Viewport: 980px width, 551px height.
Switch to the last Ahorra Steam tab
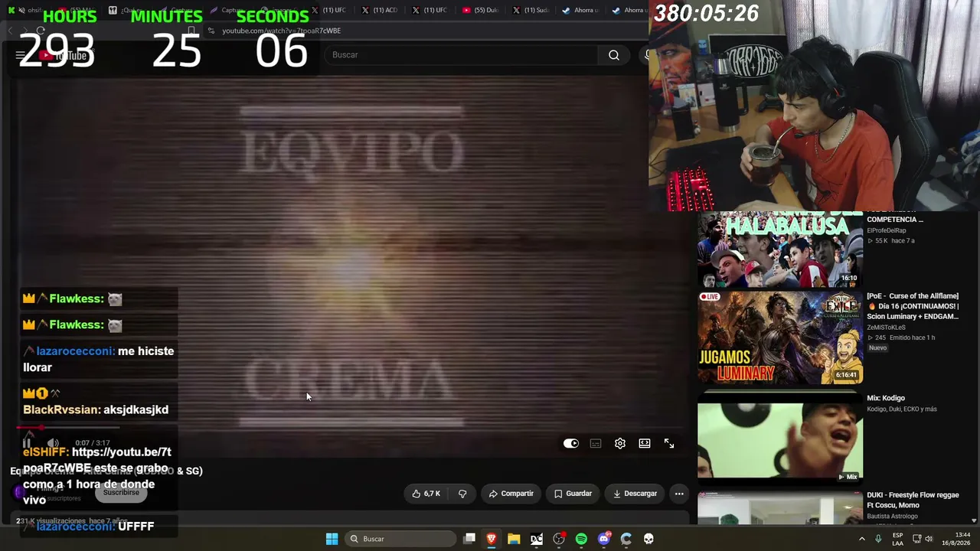coord(629,10)
